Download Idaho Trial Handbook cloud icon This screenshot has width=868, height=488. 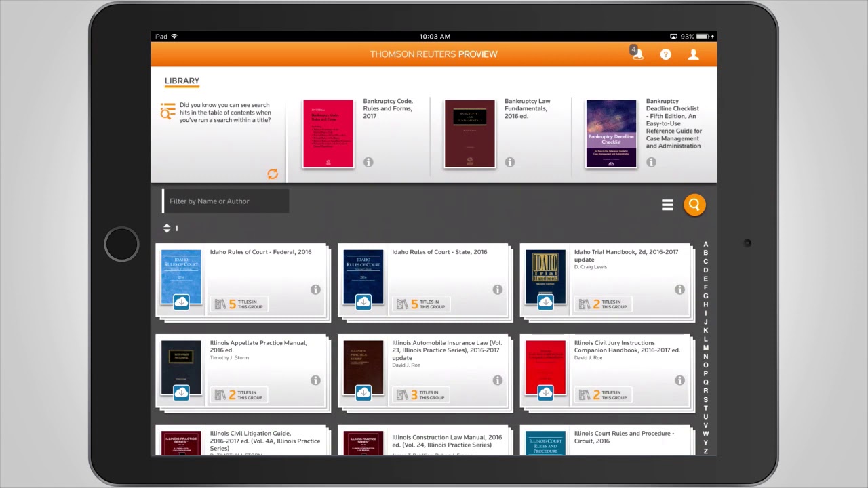tap(546, 302)
